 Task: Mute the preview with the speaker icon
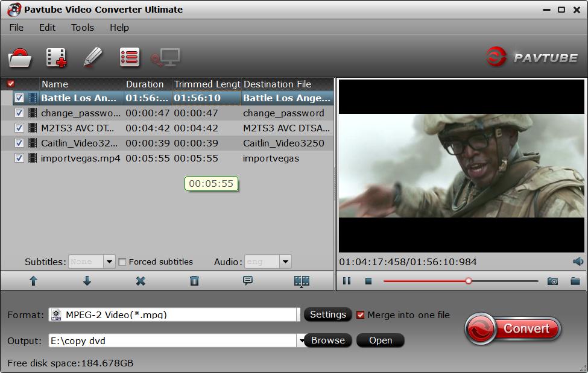[x=578, y=262]
